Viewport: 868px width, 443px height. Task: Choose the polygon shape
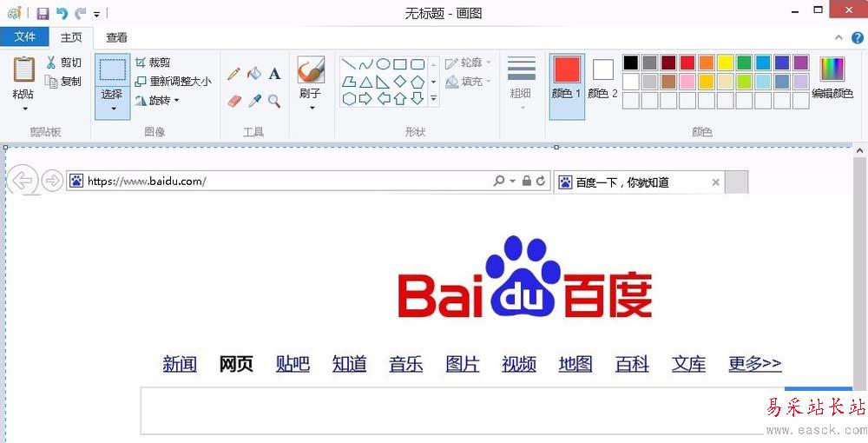(348, 82)
